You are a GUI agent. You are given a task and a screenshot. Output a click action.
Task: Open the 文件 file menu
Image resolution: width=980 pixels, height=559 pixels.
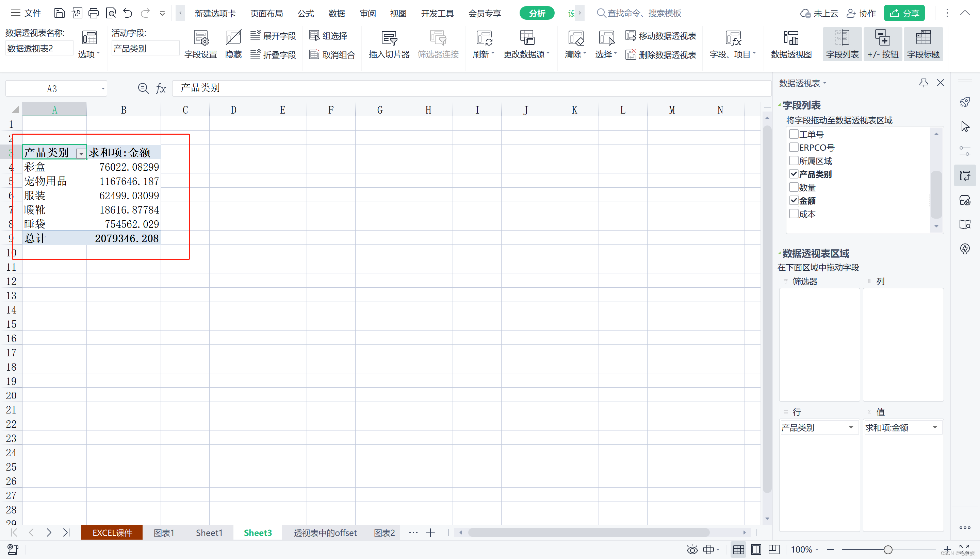pyautogui.click(x=26, y=13)
